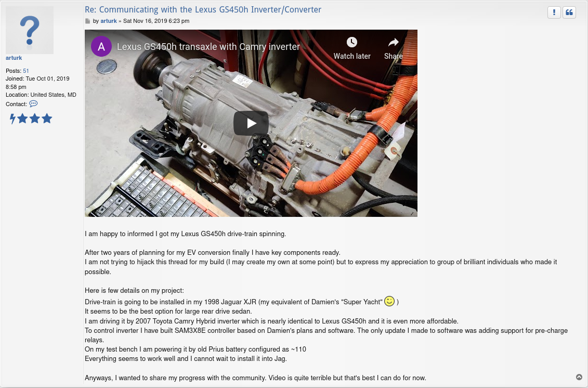The height and width of the screenshot is (388, 588).
Task: Click the post permalink document icon
Action: [87, 21]
